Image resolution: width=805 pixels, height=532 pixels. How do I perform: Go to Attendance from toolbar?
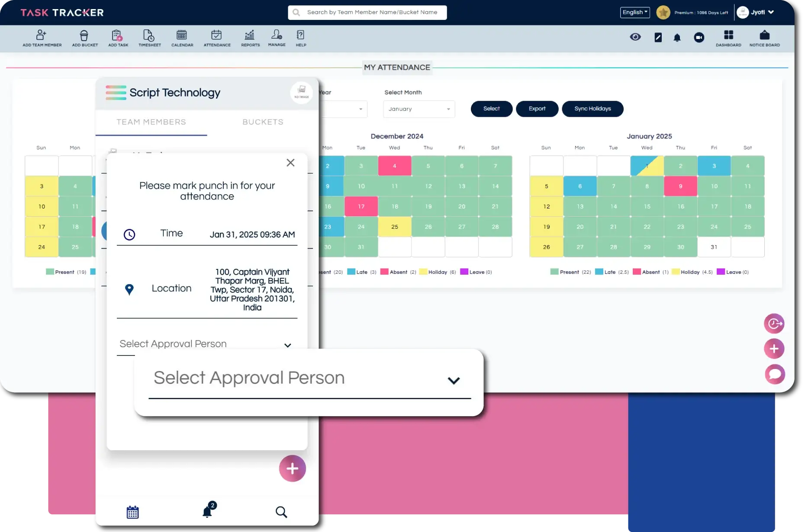tap(217, 38)
